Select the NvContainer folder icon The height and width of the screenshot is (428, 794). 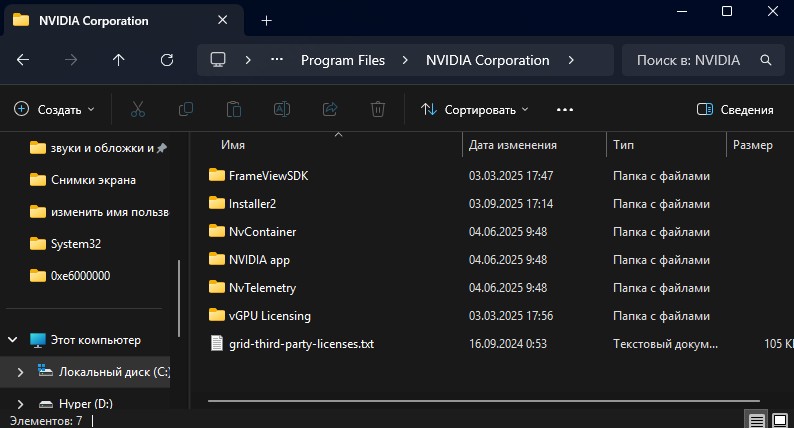[x=217, y=231]
